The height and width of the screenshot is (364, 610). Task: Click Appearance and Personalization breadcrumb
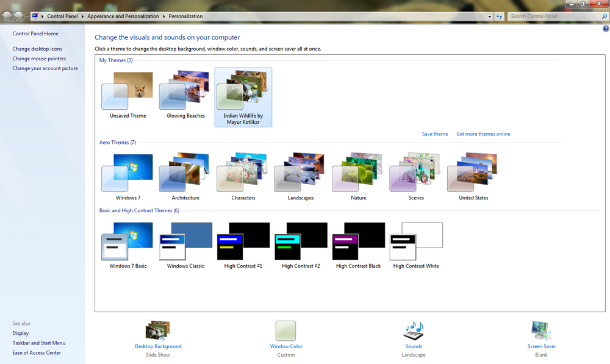[123, 16]
